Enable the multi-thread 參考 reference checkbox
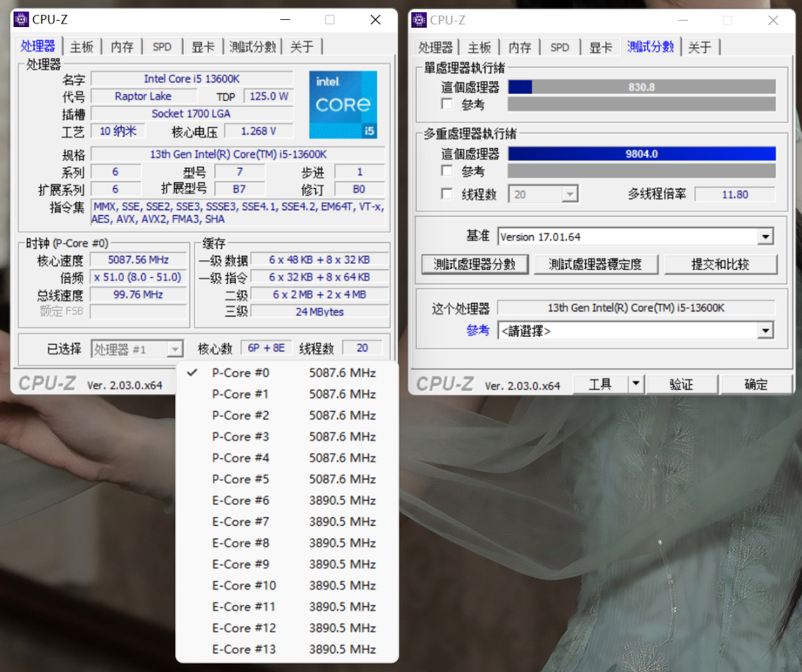Viewport: 802px width, 672px height. [x=447, y=170]
